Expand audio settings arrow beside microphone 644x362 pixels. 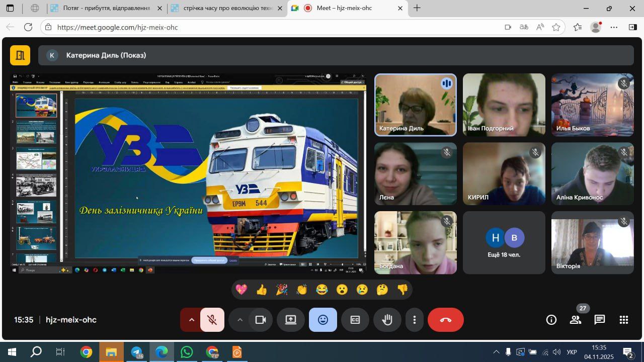click(x=191, y=320)
